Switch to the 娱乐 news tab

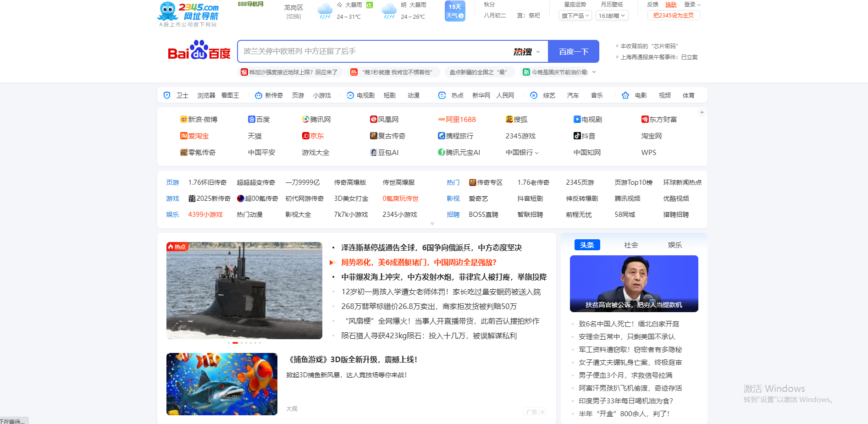tap(674, 245)
